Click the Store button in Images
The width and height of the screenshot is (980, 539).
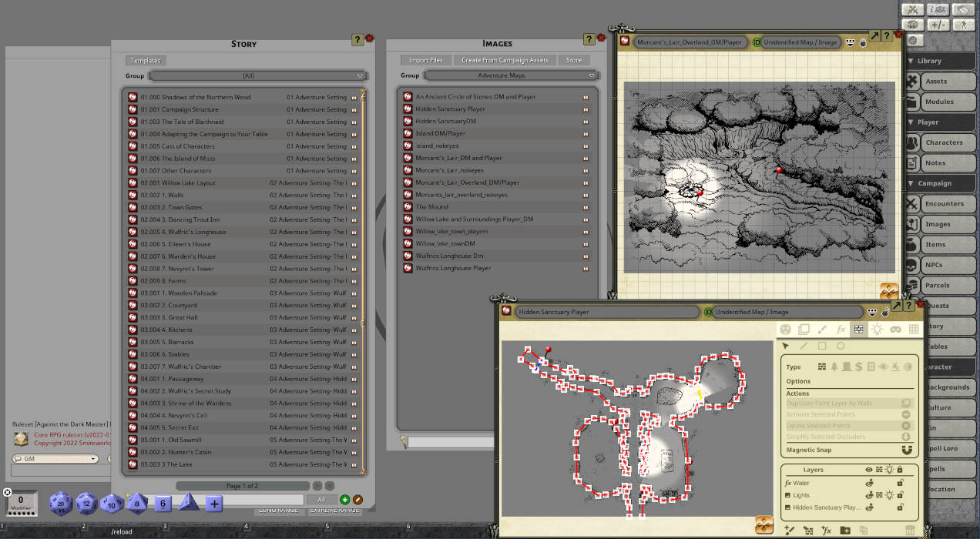click(x=574, y=60)
